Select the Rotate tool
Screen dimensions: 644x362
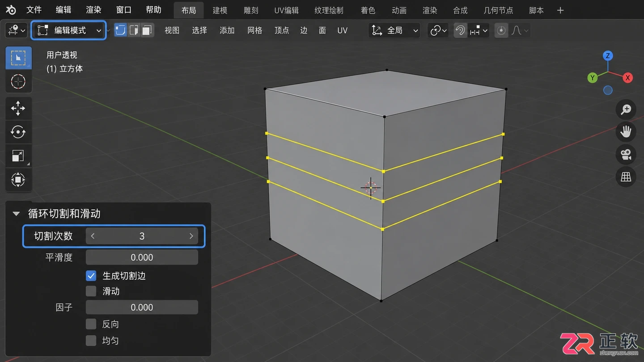pos(18,132)
